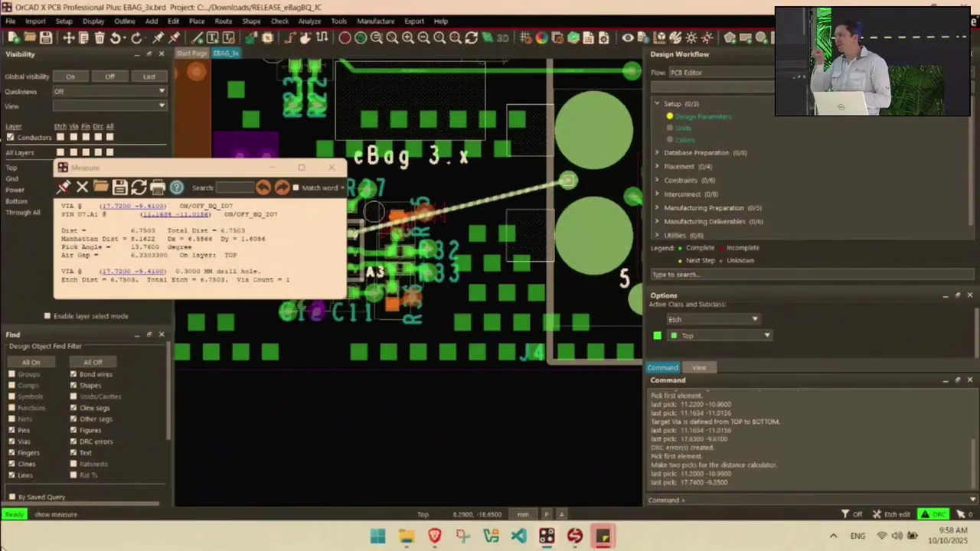The image size is (980, 551).
Task: Click the layers stack-up icon
Action: (573, 37)
